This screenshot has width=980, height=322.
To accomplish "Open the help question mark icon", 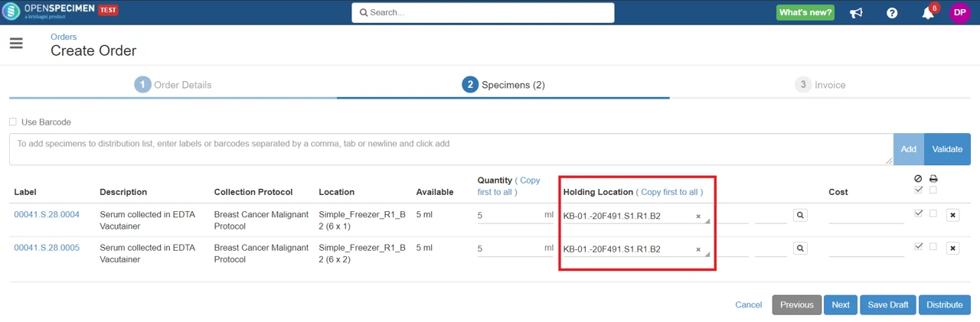I will [892, 13].
